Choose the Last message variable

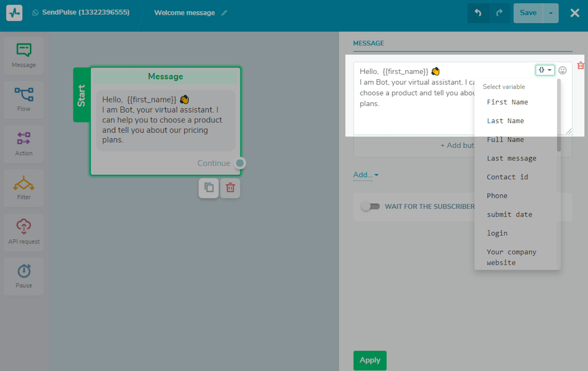pos(511,158)
